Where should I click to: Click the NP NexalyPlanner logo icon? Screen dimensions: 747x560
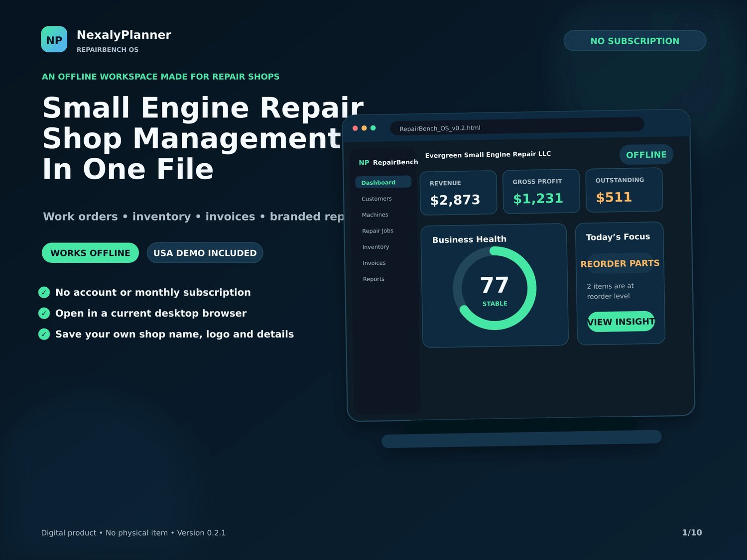pyautogui.click(x=54, y=39)
